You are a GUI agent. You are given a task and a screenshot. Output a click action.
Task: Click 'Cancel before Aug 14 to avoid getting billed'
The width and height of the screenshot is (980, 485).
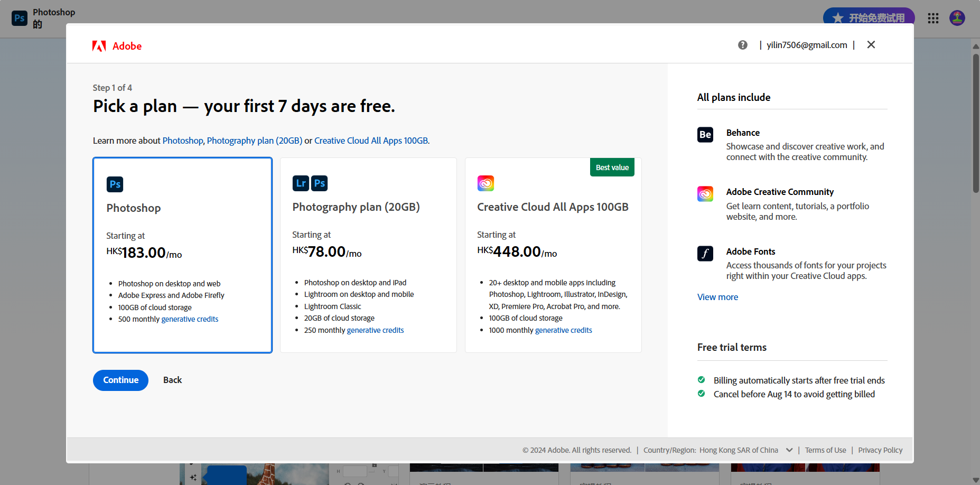click(794, 394)
